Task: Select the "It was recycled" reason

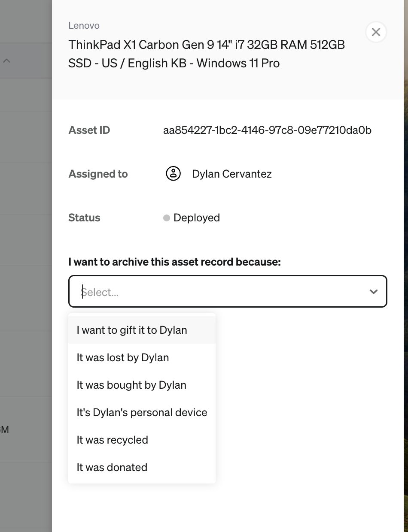Action: pos(142,440)
